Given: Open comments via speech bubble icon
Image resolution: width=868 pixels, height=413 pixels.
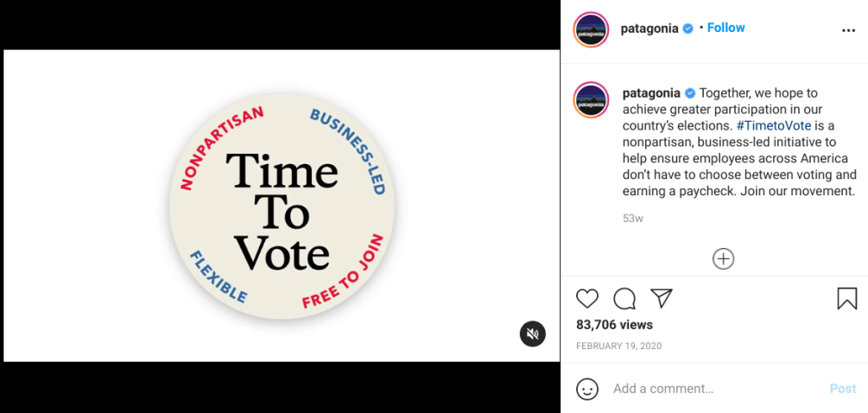Looking at the screenshot, I should [x=624, y=299].
